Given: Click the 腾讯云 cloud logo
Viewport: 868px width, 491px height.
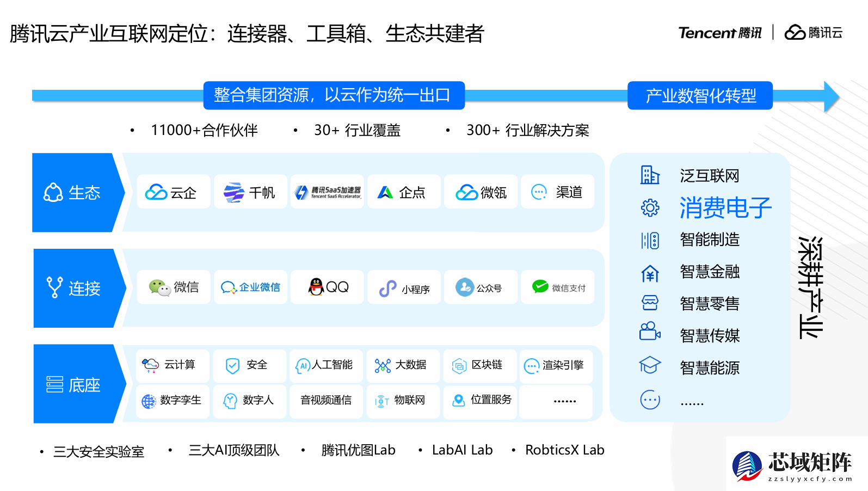Looking at the screenshot, I should pyautogui.click(x=813, y=33).
